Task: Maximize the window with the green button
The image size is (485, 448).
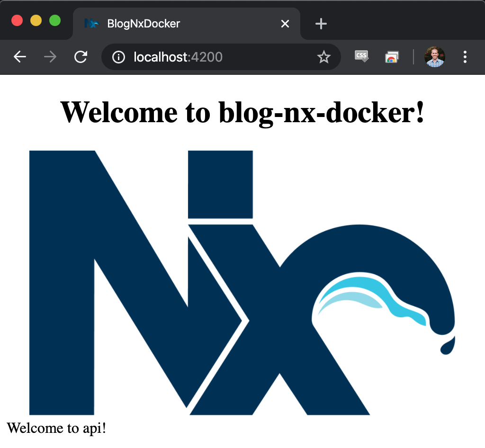Action: (x=55, y=21)
